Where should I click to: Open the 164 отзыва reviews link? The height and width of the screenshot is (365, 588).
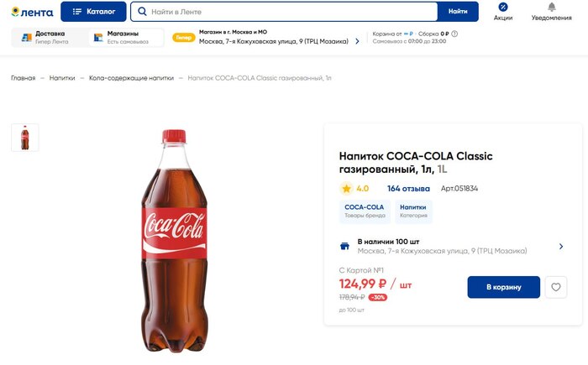[x=408, y=189]
